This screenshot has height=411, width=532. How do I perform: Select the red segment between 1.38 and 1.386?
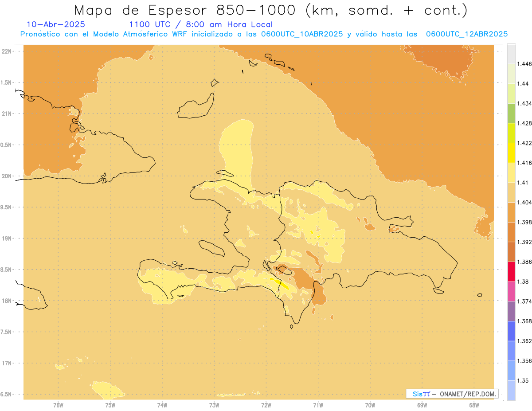point(511,271)
